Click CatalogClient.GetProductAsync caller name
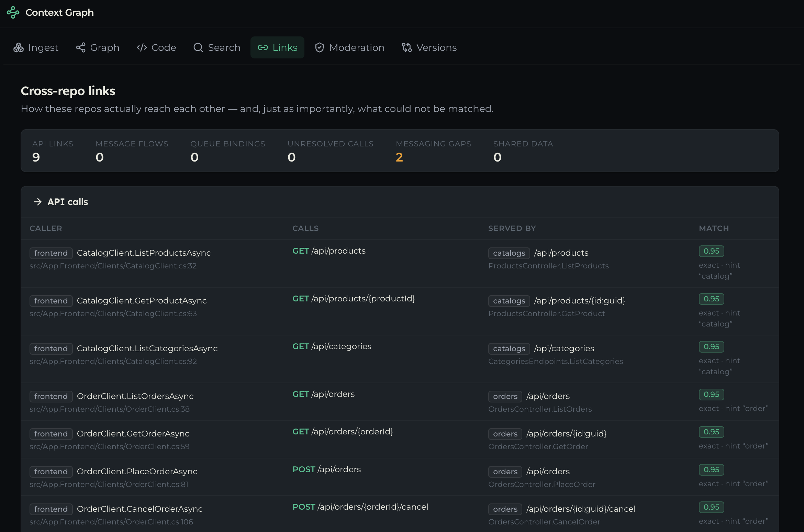 (x=142, y=301)
